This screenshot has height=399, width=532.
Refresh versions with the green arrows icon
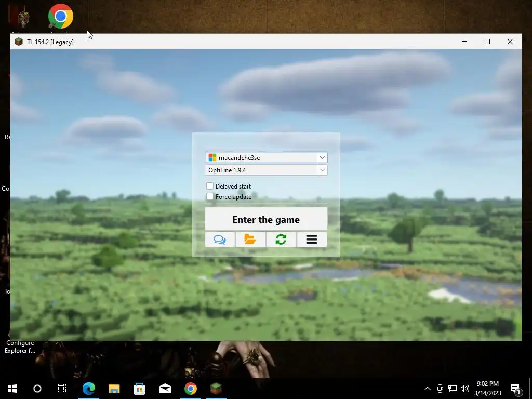[x=281, y=240]
